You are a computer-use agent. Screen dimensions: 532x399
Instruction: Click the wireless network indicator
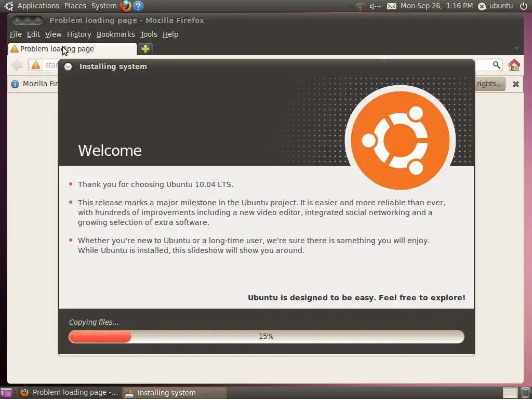pyautogui.click(x=360, y=6)
